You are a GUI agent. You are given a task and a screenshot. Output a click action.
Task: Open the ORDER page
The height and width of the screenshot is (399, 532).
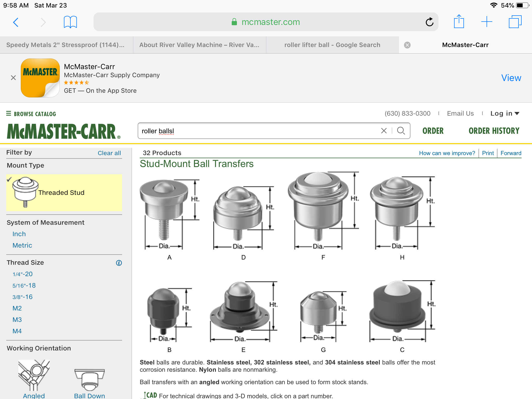[433, 131]
